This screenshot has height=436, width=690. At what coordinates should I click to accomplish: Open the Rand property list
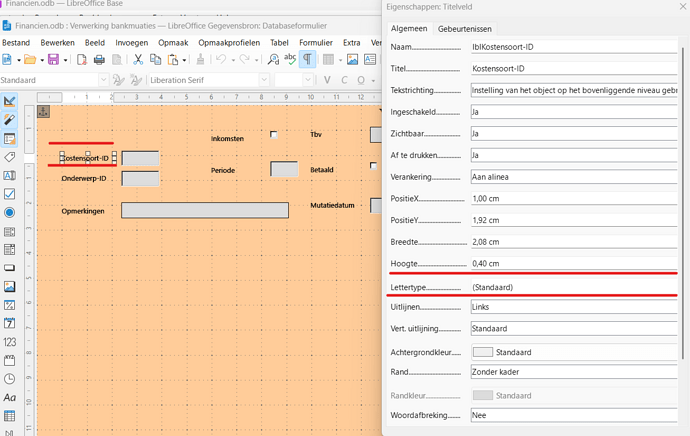pos(574,372)
